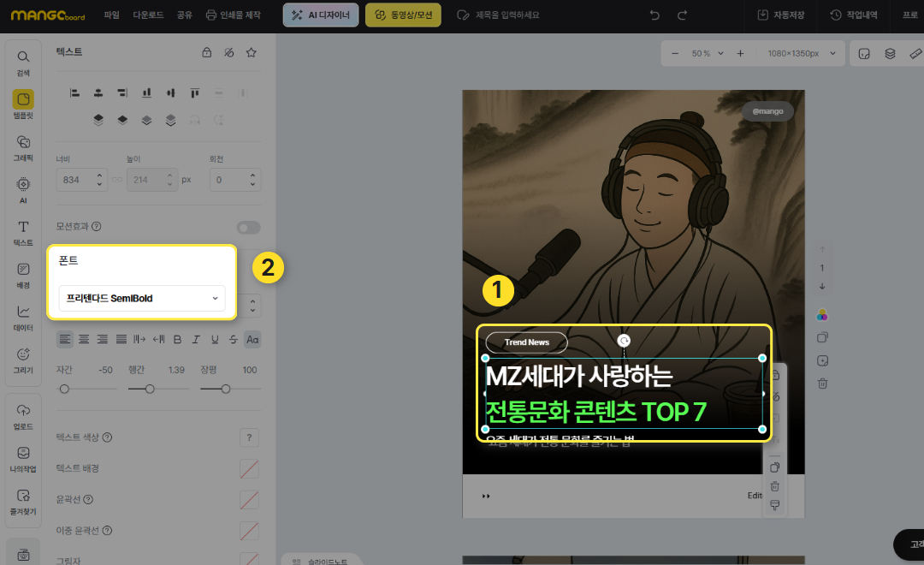Image resolution: width=924 pixels, height=565 pixels.
Task: Apply strikethrough text formatting
Action: (234, 340)
